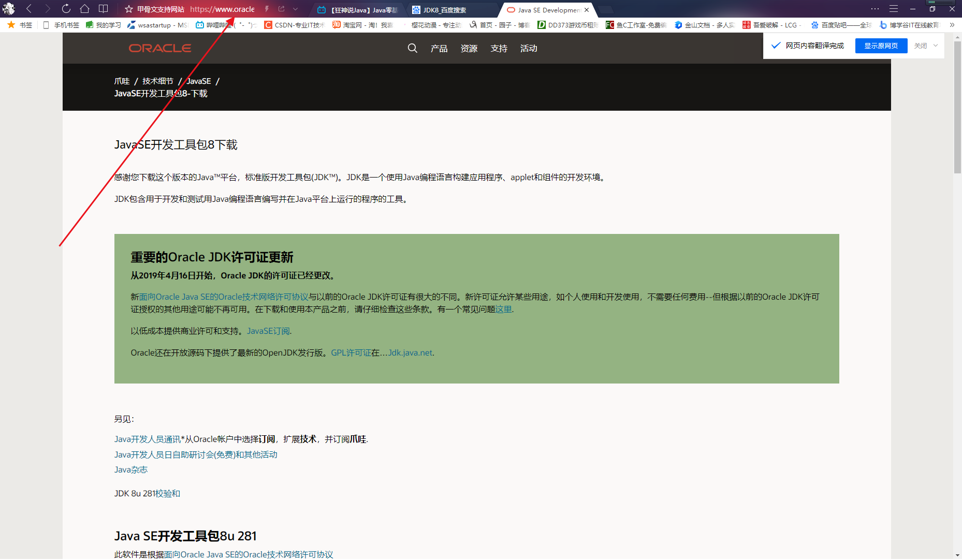
Task: Open the 百度贴吧 bookmark
Action: [x=841, y=25]
